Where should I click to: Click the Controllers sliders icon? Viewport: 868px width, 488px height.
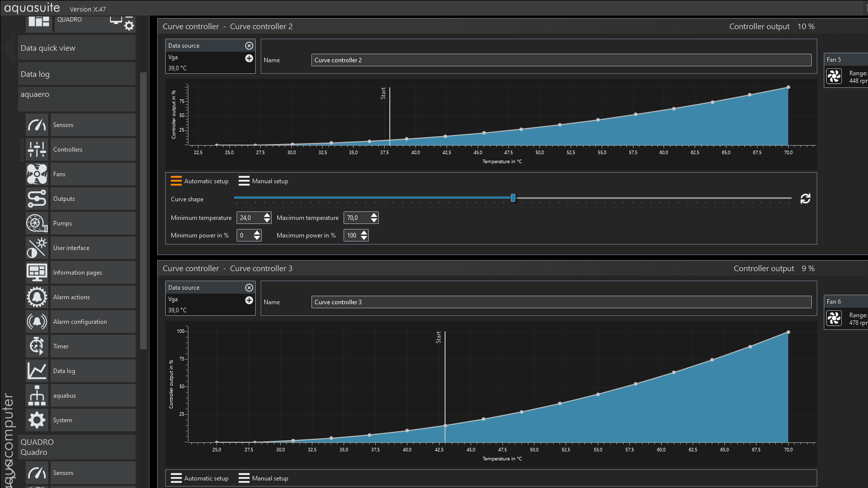(37, 150)
